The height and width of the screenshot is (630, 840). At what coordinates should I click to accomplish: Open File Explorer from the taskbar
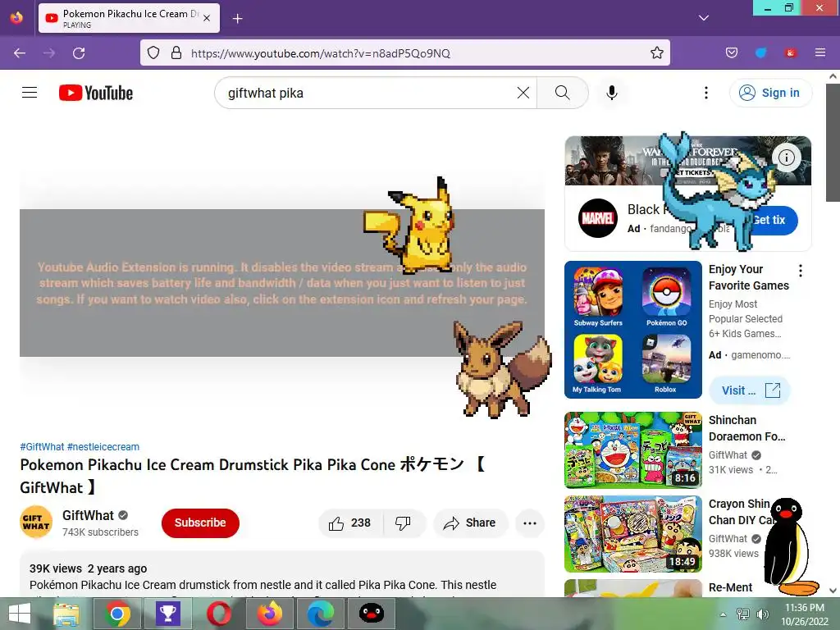click(66, 614)
